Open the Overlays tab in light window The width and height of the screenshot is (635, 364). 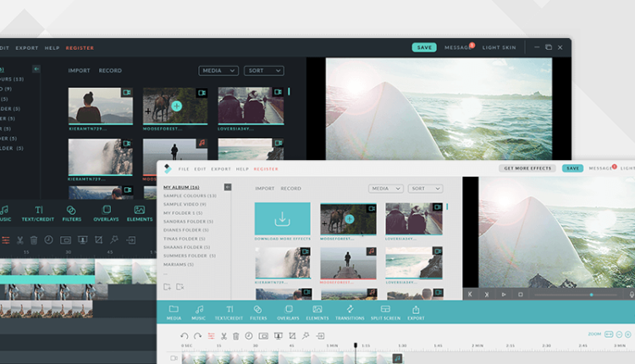(x=288, y=312)
